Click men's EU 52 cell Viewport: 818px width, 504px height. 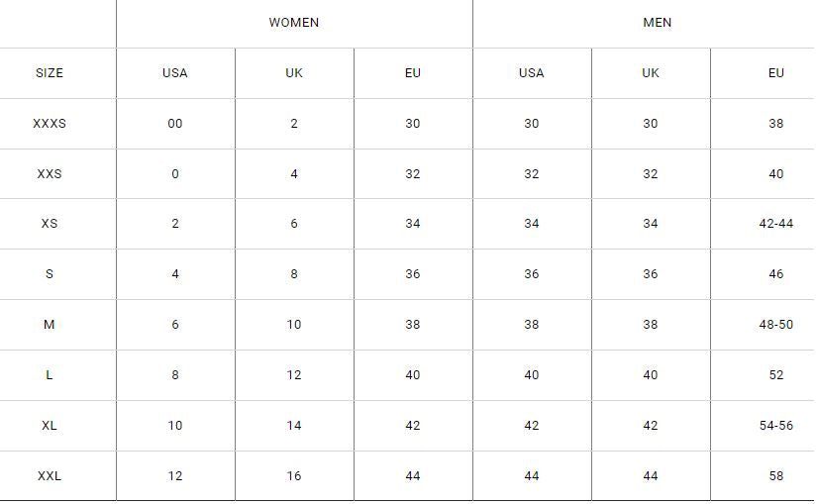click(x=775, y=375)
